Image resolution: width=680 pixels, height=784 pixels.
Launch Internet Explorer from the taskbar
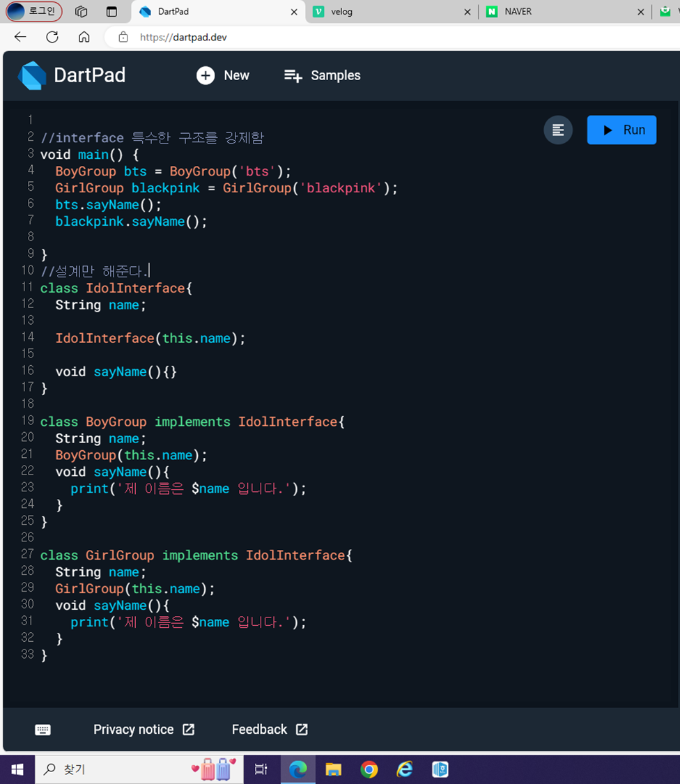click(x=405, y=769)
